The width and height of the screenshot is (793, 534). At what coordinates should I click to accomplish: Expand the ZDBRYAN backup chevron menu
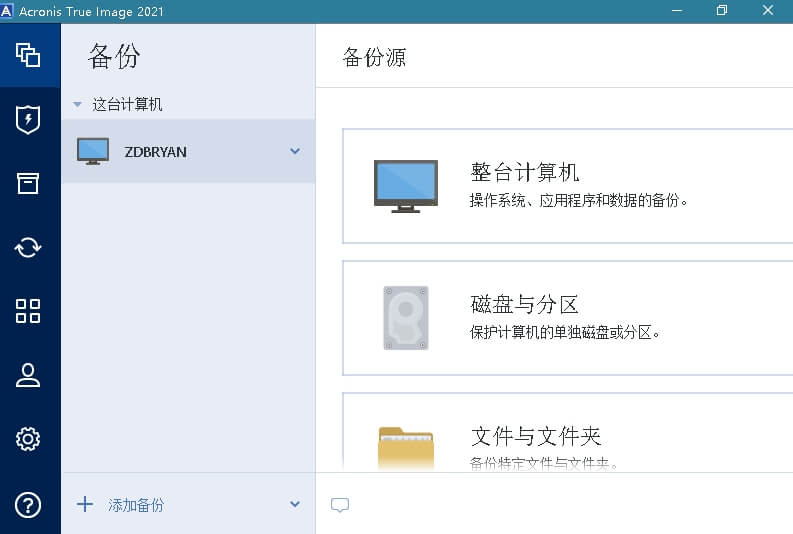(x=295, y=151)
